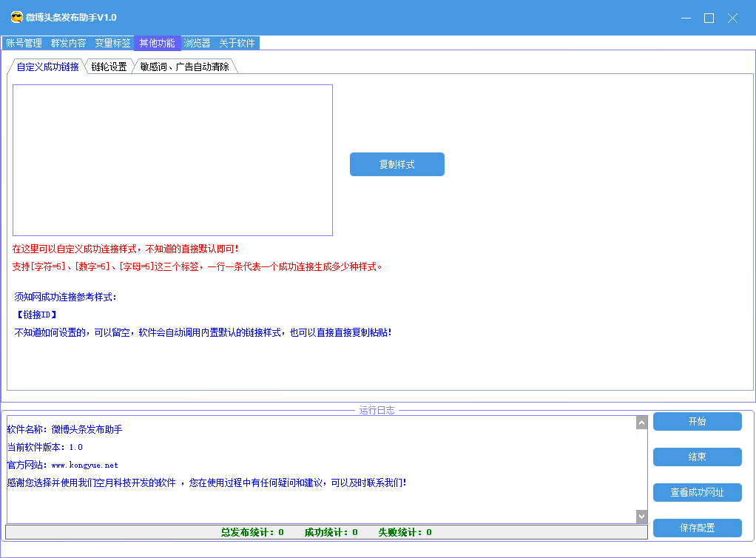Click the log scrollbar up arrow
Viewport: 756px width, 558px height.
(641, 423)
